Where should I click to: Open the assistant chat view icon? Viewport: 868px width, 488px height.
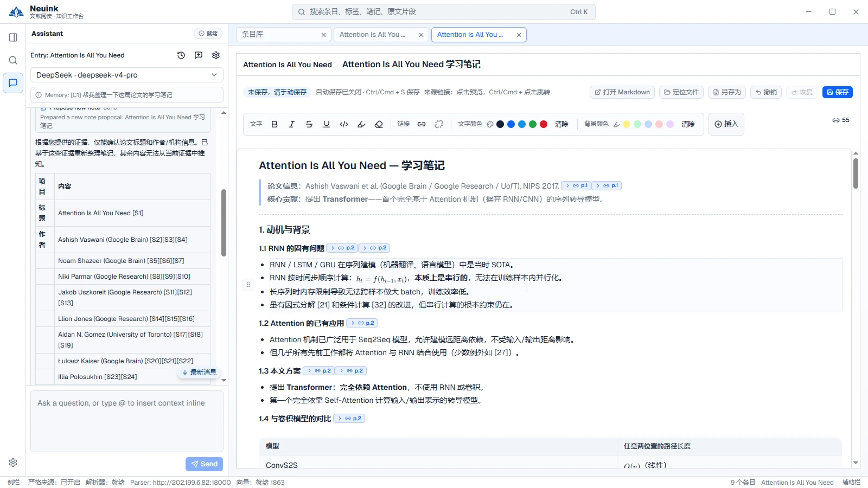[13, 83]
